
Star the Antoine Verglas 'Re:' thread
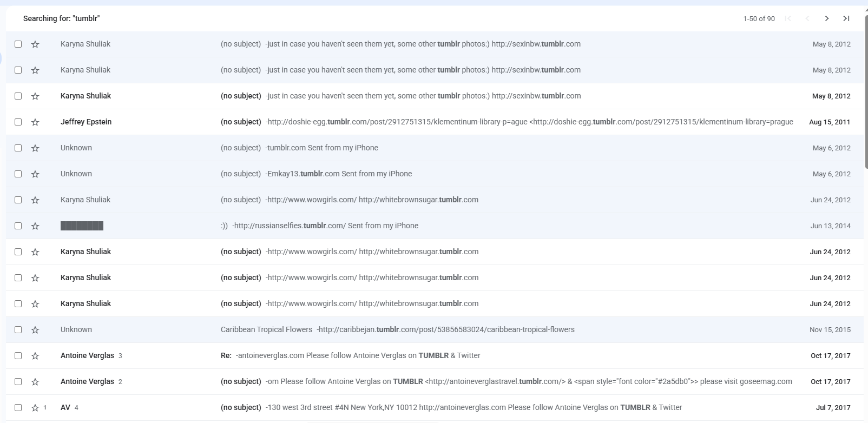(x=35, y=356)
